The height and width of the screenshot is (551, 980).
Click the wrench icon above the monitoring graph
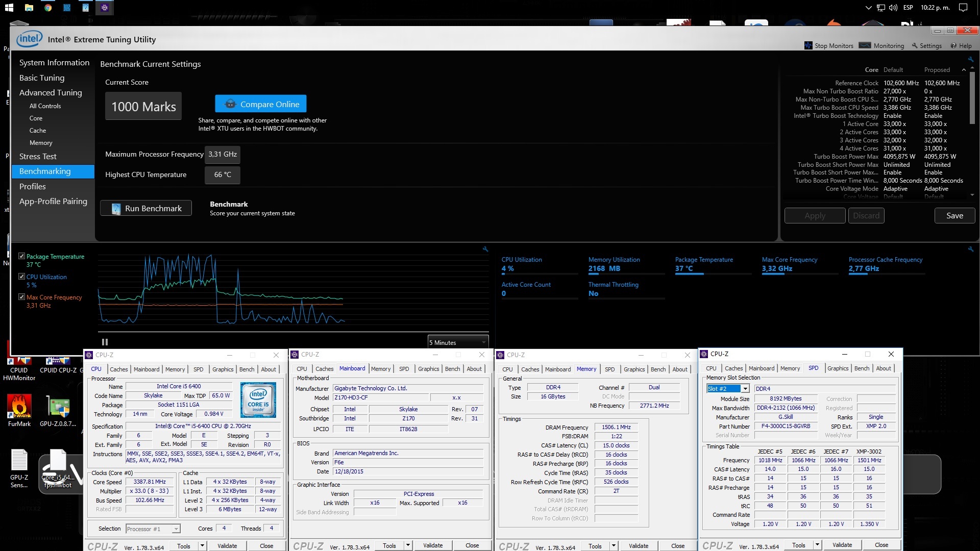click(485, 249)
